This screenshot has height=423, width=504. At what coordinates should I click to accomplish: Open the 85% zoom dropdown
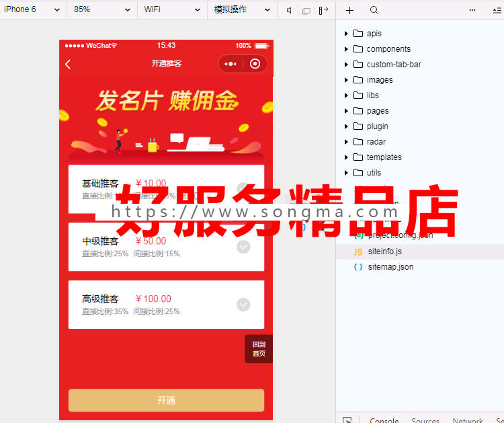point(102,9)
